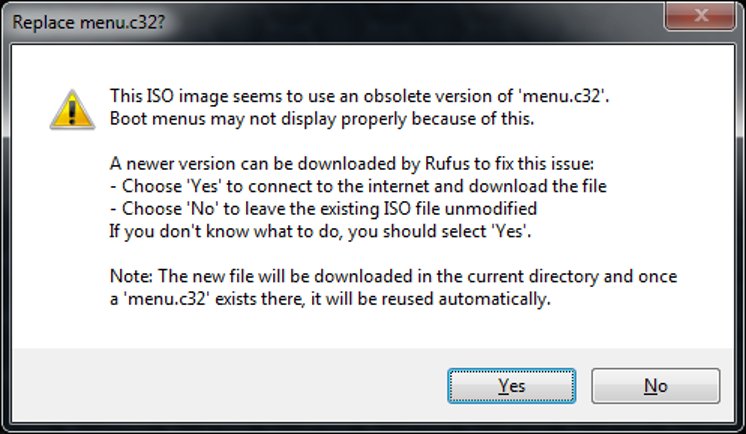Click the empty gray strip left of Yes
This screenshot has height=434, width=746.
[228, 385]
